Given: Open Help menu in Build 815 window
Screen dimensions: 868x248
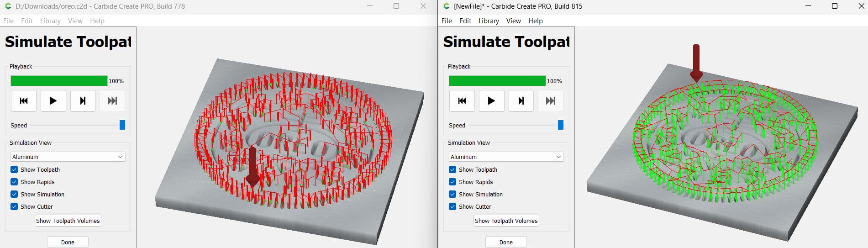Looking at the screenshot, I should (536, 21).
